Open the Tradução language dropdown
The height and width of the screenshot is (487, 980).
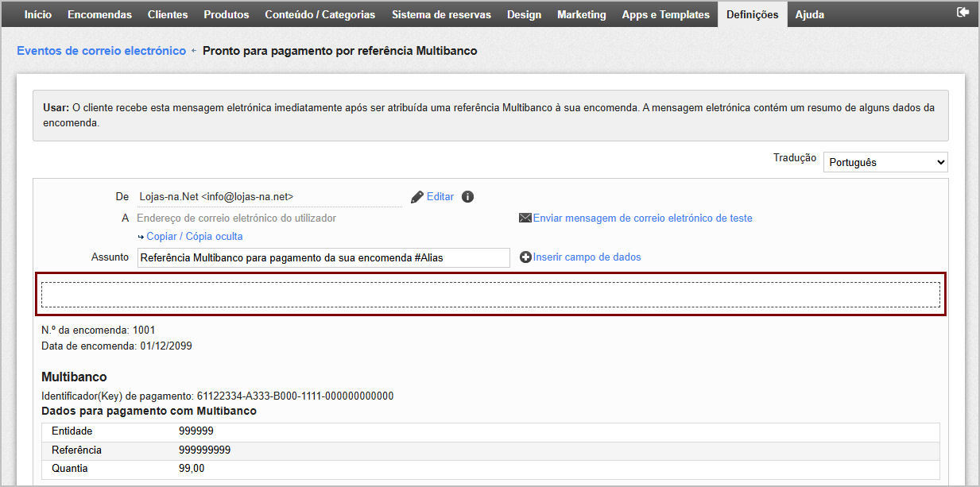(885, 162)
